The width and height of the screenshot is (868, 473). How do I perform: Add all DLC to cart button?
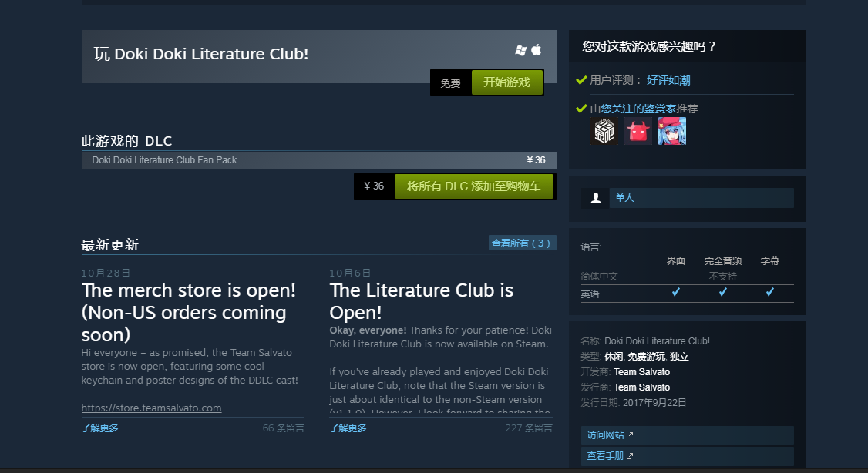[474, 186]
